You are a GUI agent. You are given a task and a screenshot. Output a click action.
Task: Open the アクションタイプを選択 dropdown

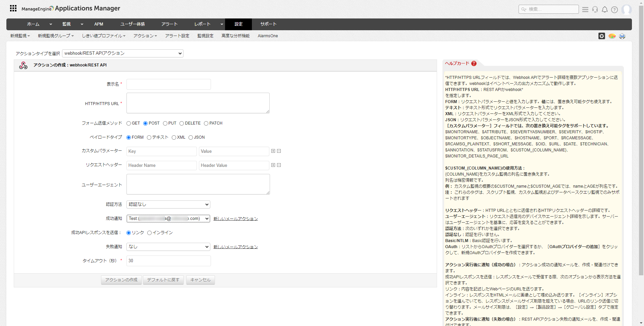click(123, 53)
